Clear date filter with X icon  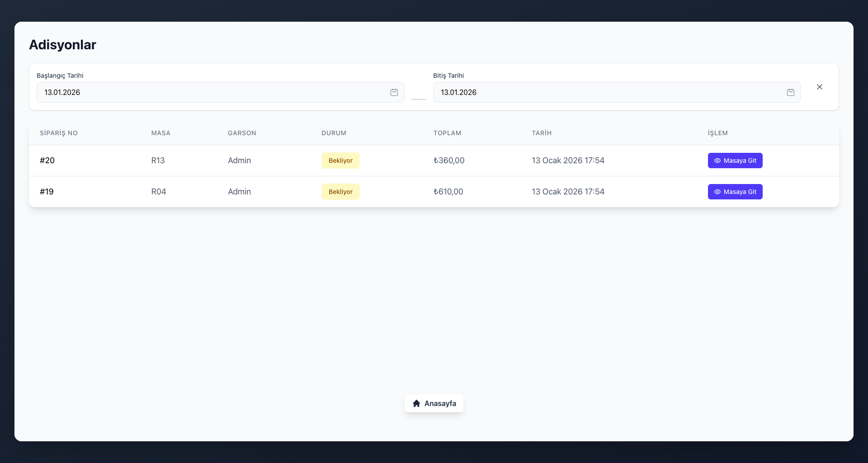(820, 87)
